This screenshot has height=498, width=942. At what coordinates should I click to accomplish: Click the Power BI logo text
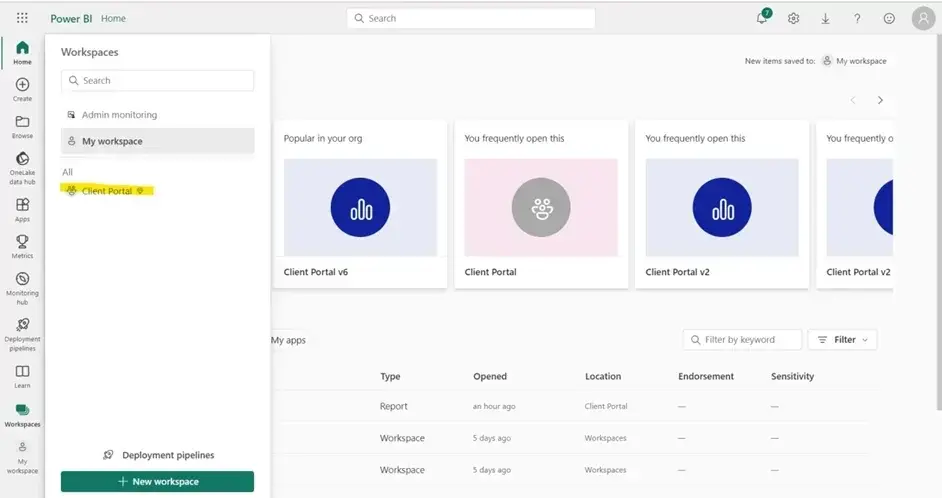71,19
